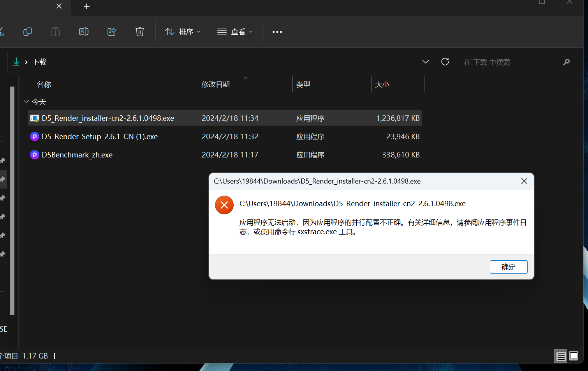Open the 排序 sort dropdown
This screenshot has height=371, width=588.
(x=183, y=32)
